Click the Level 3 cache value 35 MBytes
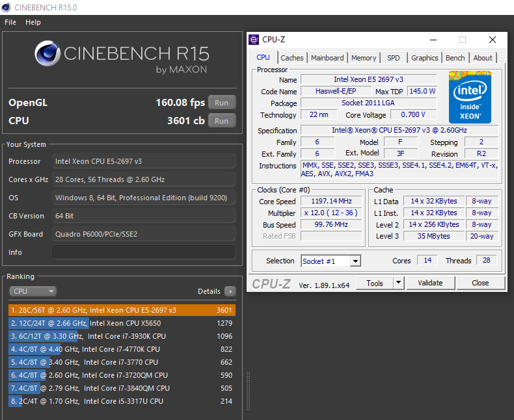The image size is (514, 420). [434, 236]
